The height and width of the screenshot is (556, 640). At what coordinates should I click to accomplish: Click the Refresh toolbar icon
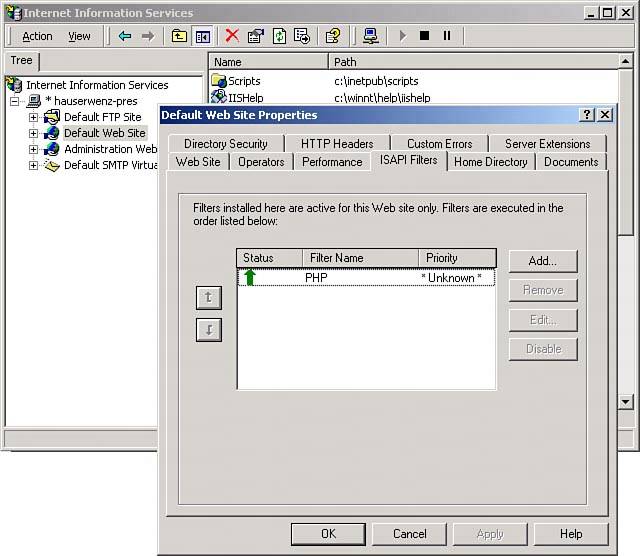point(279,36)
